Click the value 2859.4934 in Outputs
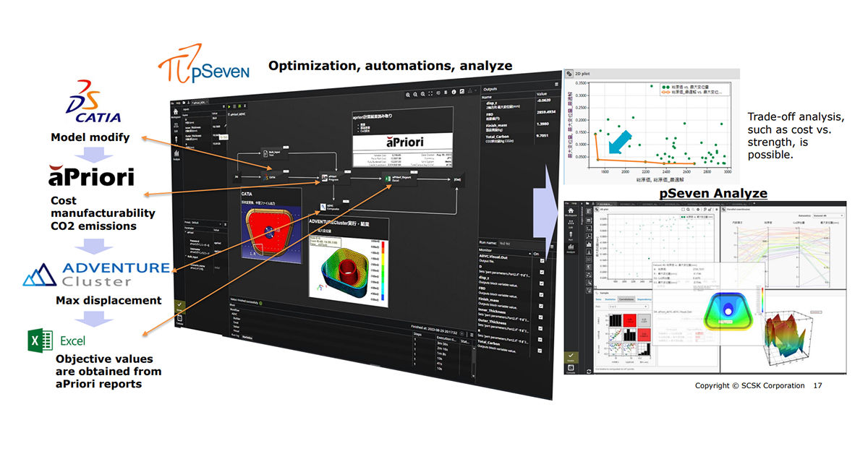The image size is (868, 454). coord(545,112)
